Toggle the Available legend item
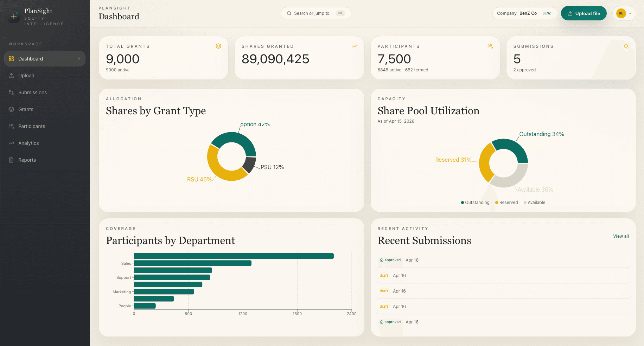This screenshot has height=346, width=644. tap(534, 202)
